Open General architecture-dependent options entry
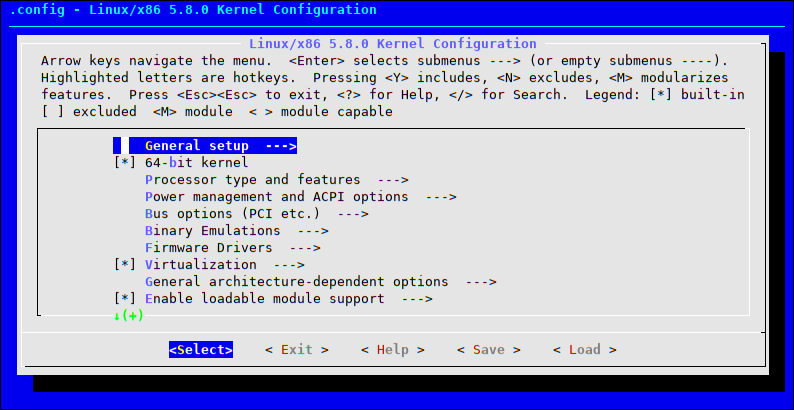794x410 pixels. (x=321, y=281)
